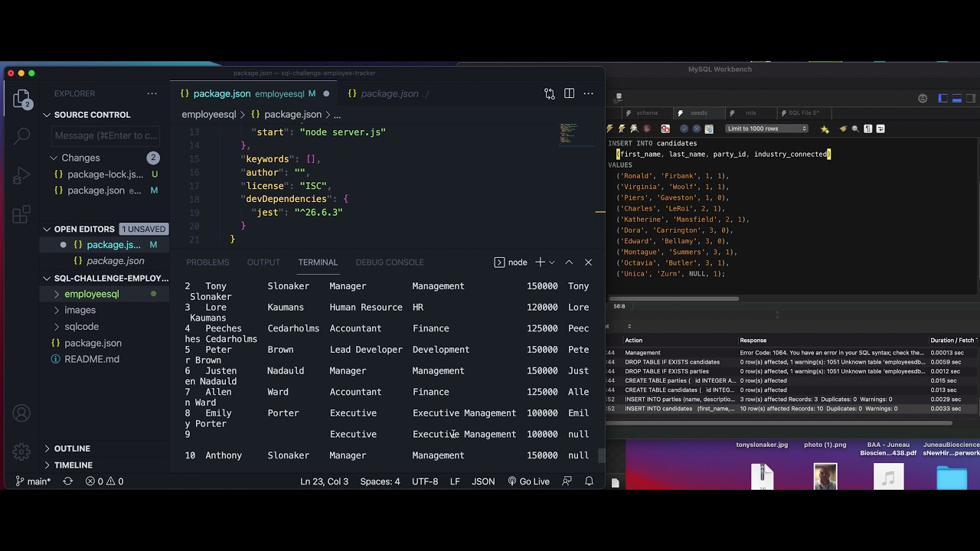This screenshot has height=551, width=980.
Task: Switch to the Output panel tab
Action: [263, 262]
